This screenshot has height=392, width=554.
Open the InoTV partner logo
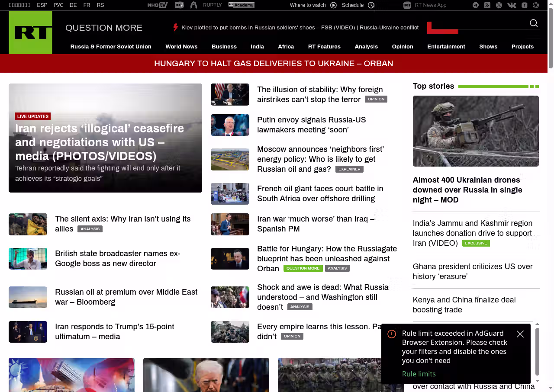[x=157, y=5]
